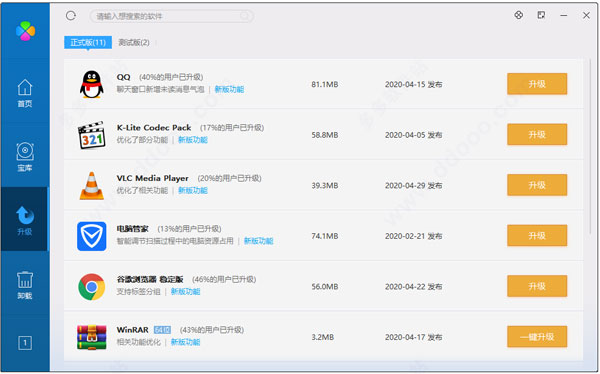Screen dimensions: 600x374
Task: Minimize the software manager window
Action: coord(564,15)
